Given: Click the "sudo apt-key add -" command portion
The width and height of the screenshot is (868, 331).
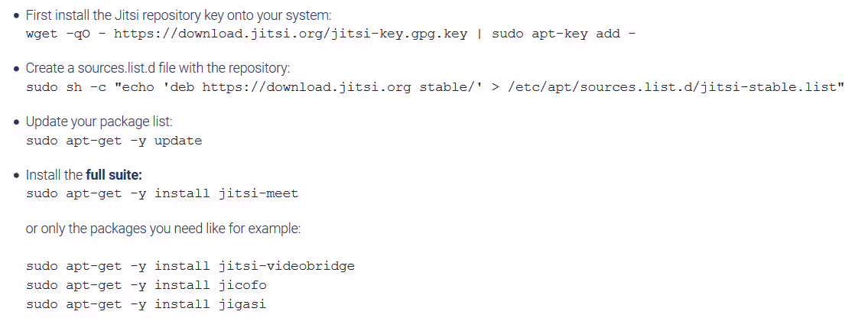Looking at the screenshot, I should [563, 35].
